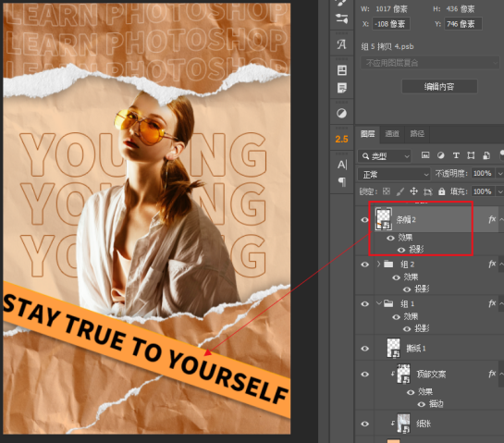
Task: Filter layers by adjustment layers icon
Action: tap(441, 155)
